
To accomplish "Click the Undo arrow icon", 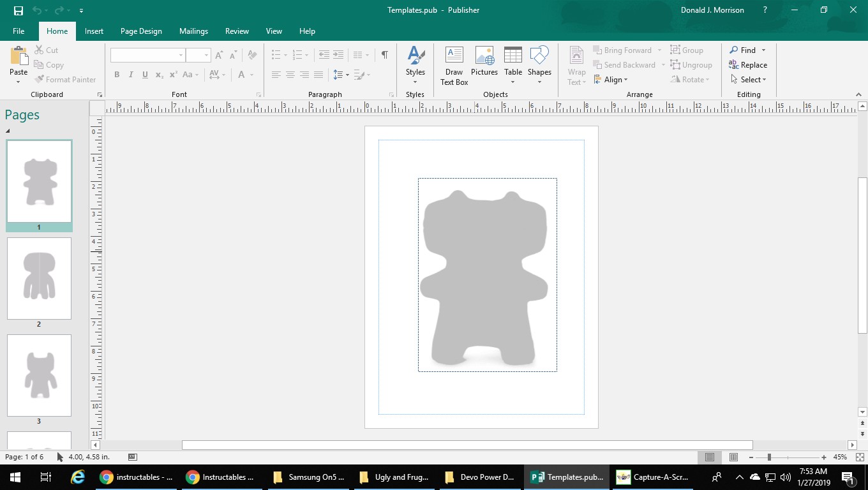I will tap(37, 10).
